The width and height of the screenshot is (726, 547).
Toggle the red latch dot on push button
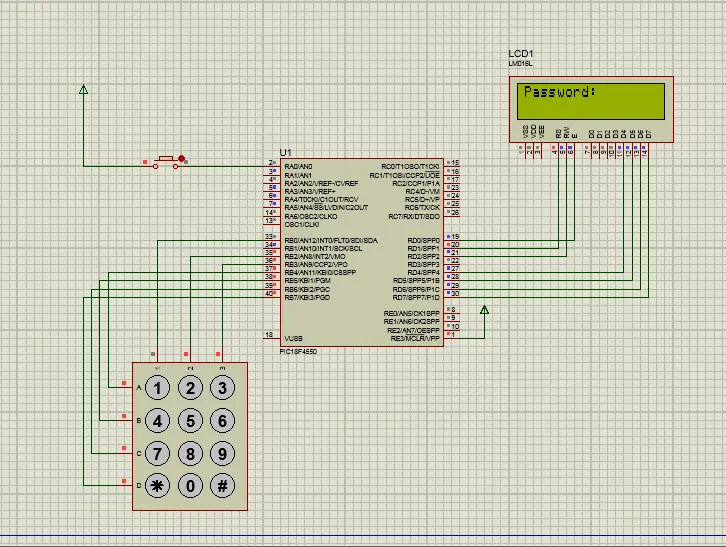[x=182, y=158]
